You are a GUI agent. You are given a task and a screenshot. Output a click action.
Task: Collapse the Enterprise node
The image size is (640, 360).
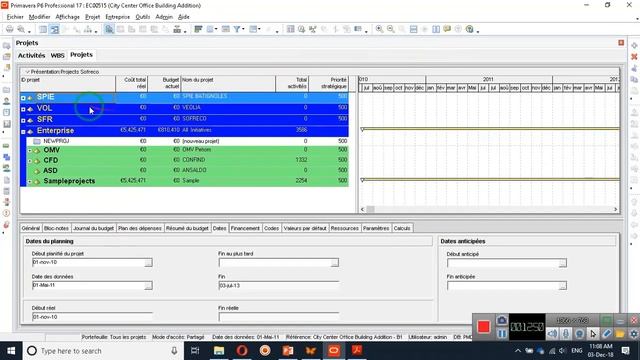(x=23, y=131)
